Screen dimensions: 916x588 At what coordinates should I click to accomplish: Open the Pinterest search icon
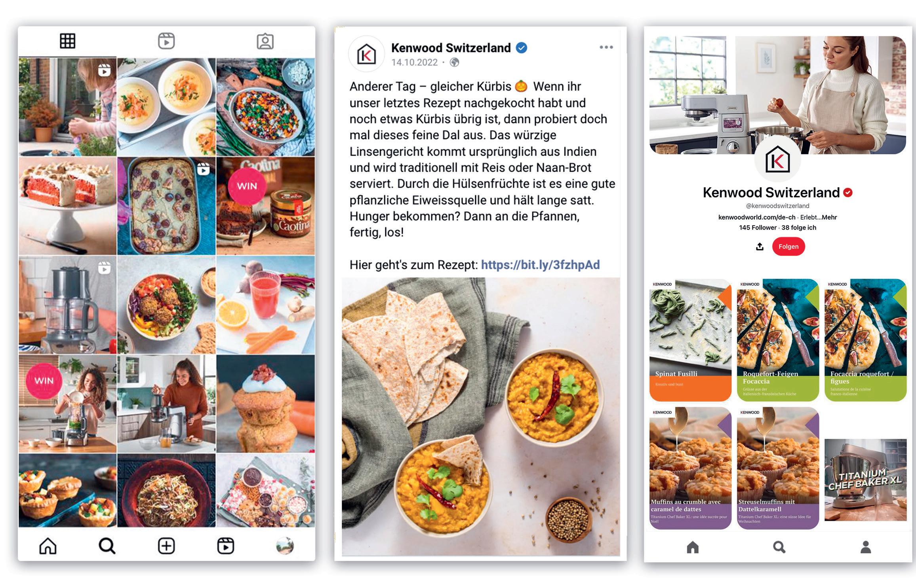point(779,547)
